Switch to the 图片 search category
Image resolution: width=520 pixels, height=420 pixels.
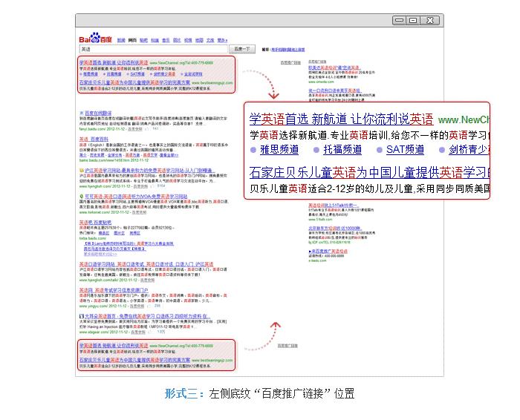coord(177,40)
